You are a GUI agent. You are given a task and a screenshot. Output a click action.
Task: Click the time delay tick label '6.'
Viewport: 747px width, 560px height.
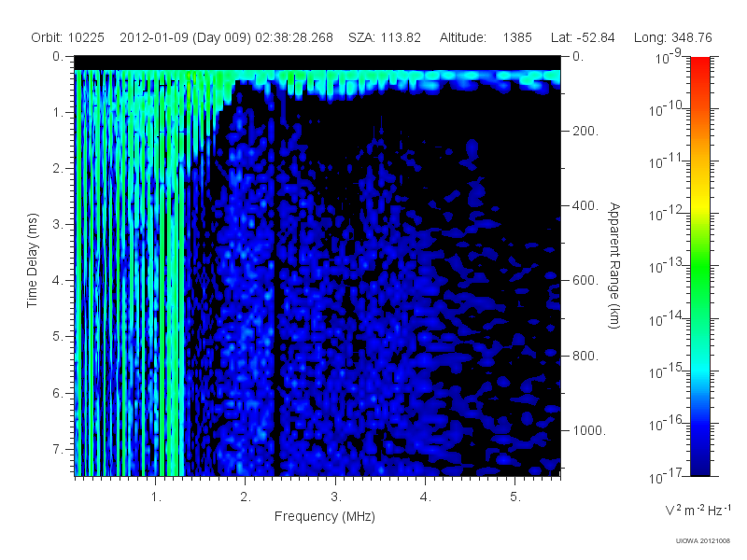tap(58, 393)
